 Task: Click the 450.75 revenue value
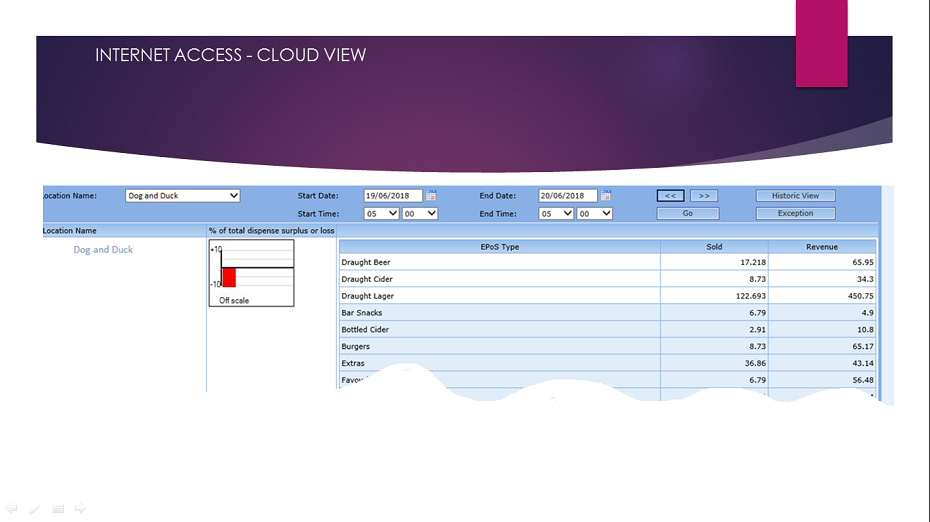tap(861, 296)
